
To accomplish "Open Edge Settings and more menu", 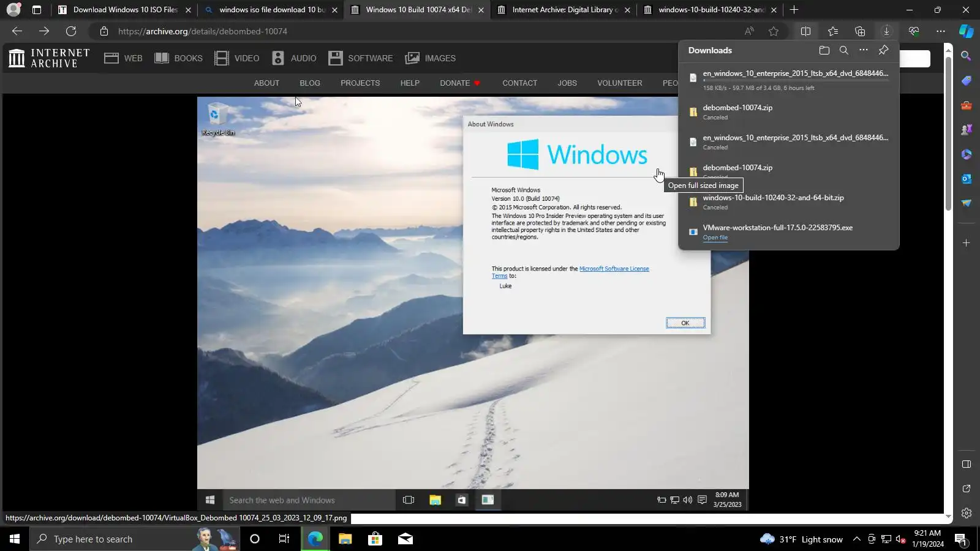I will (941, 31).
